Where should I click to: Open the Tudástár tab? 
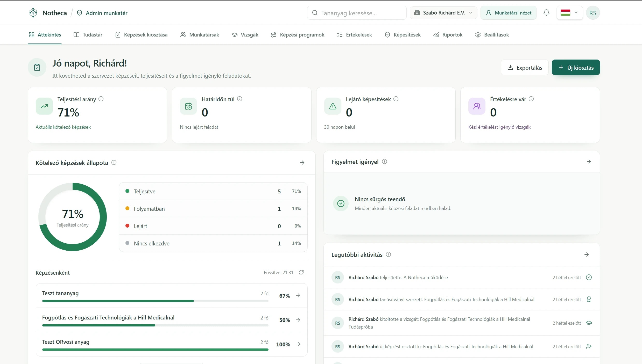[x=88, y=35]
